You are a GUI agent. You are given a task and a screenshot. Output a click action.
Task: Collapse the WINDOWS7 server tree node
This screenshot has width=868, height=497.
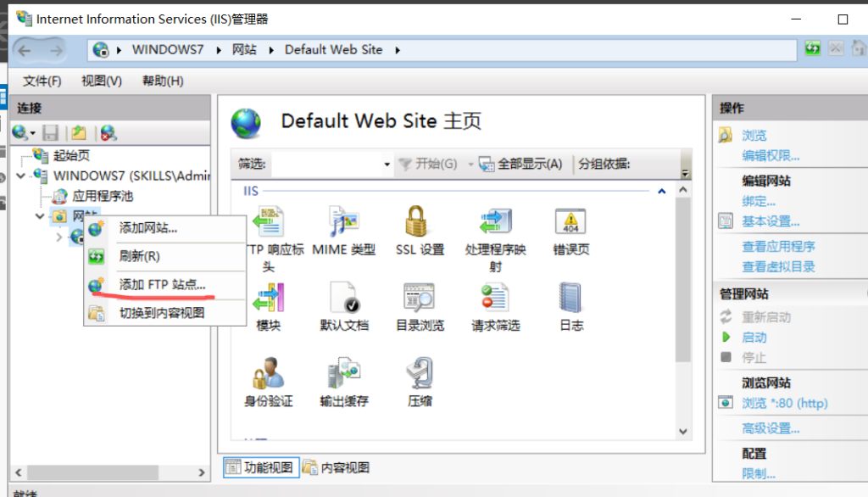click(x=21, y=176)
